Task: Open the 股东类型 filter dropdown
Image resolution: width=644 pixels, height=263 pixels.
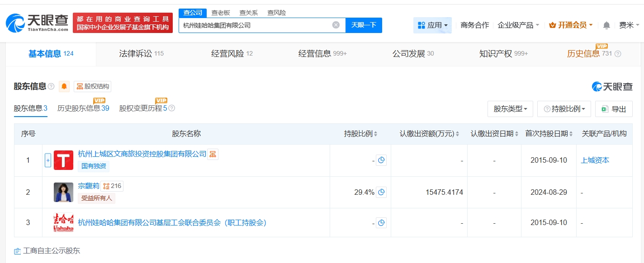Action: point(510,109)
